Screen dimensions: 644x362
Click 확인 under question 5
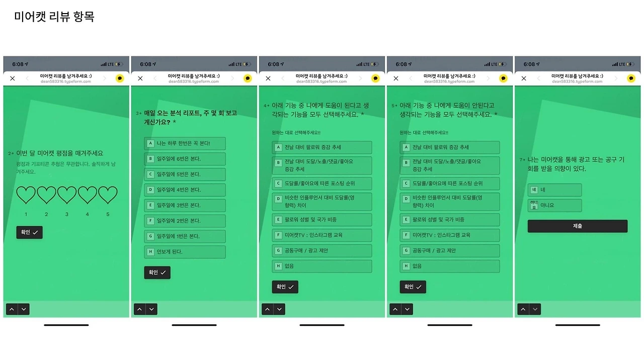pos(413,287)
